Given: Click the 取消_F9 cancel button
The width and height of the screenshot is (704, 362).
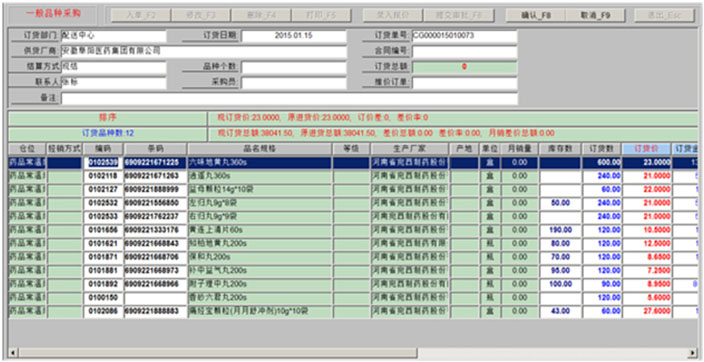Looking at the screenshot, I should pos(595,15).
